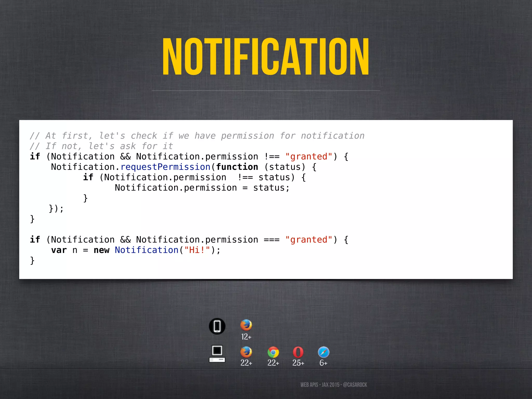Click the '12+' Firefox mobile version label
The height and width of the screenshot is (399, 532).
point(246,337)
